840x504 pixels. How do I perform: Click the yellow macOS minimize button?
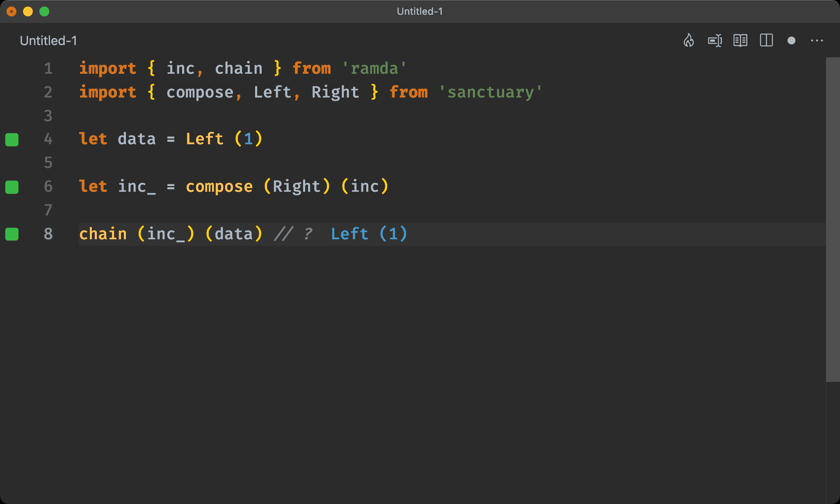click(28, 11)
